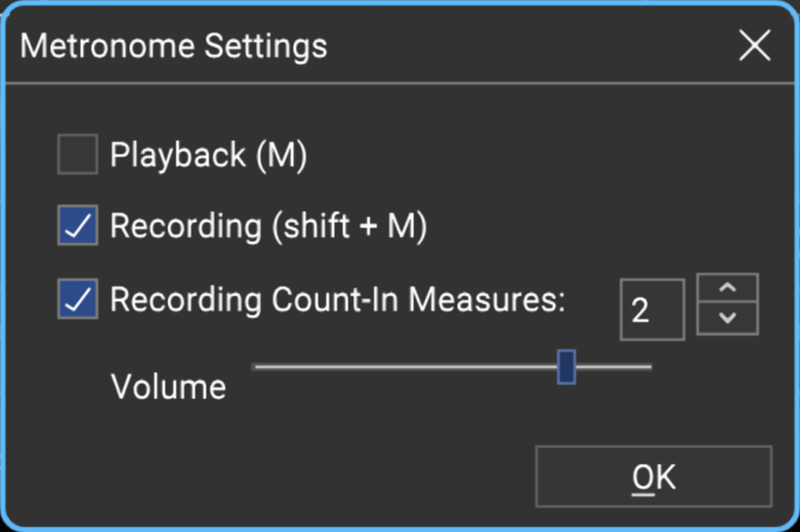Close the Metronome Settings dialog with X
800x532 pixels.
[x=754, y=45]
